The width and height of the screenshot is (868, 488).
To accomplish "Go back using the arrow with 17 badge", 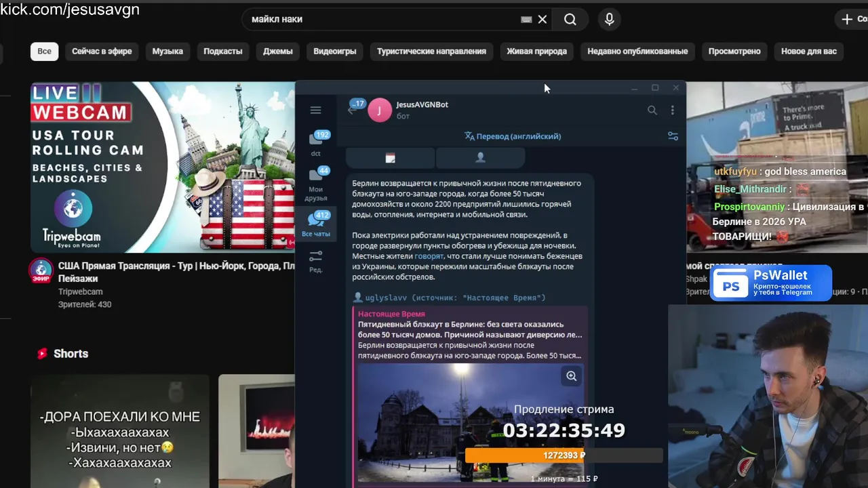I will 355,107.
